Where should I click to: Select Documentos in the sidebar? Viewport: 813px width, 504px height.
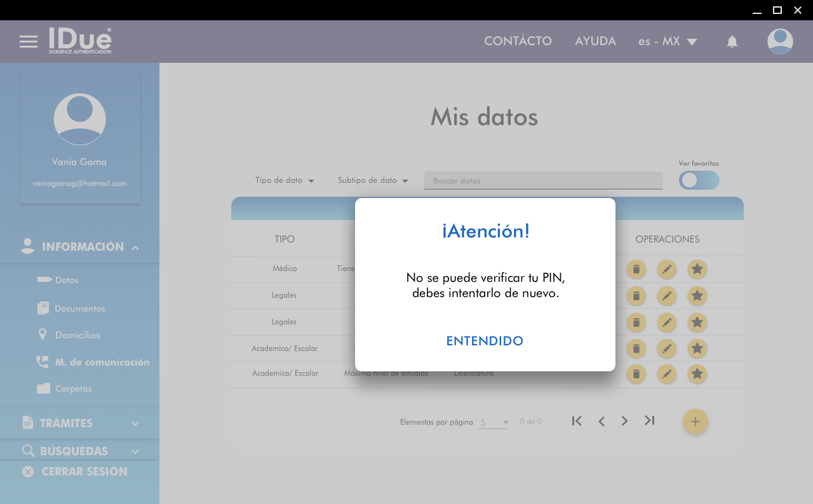point(79,308)
